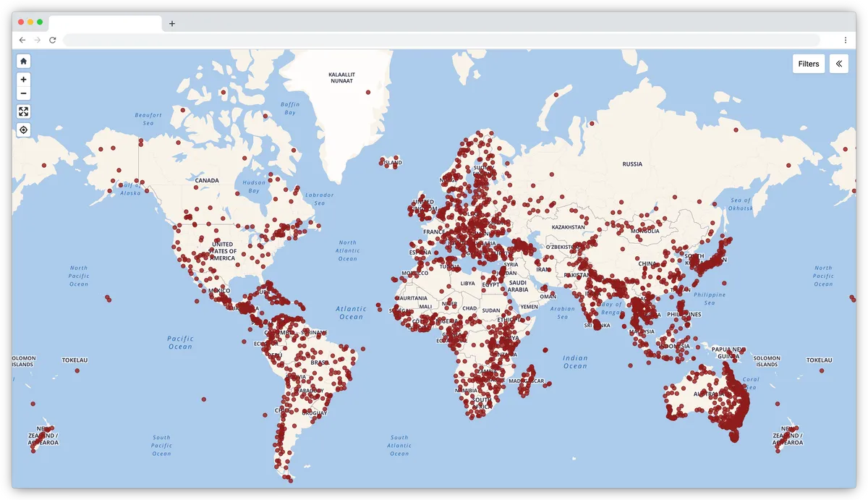Click the KAZAKHSTAN country label
Screen dimensions: 868x500
568,227
